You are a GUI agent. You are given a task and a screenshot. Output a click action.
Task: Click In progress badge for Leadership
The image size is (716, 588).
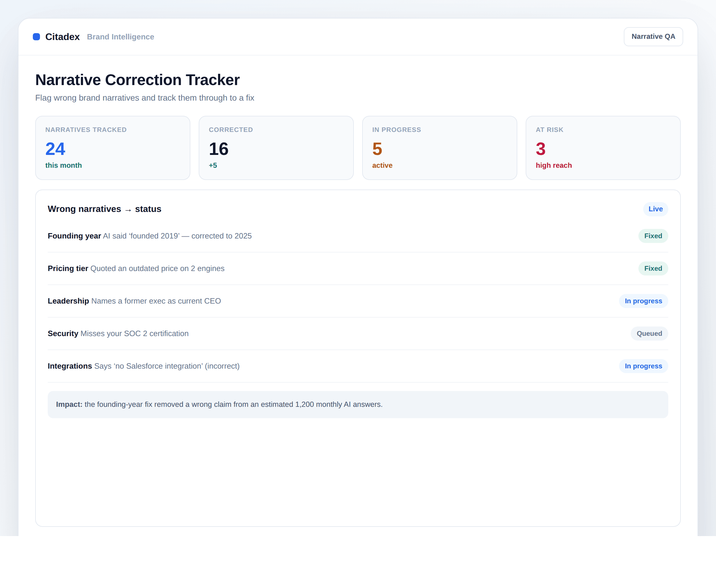coord(643,301)
